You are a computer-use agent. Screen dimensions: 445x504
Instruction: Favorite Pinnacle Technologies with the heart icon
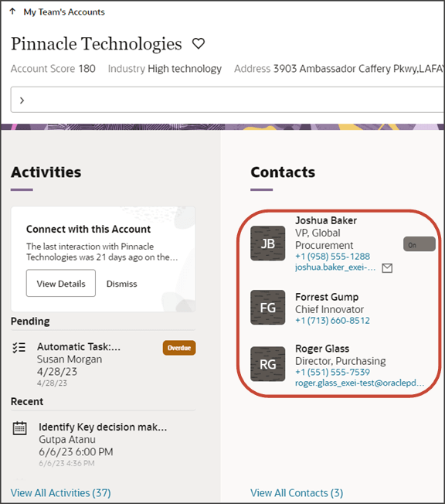199,43
